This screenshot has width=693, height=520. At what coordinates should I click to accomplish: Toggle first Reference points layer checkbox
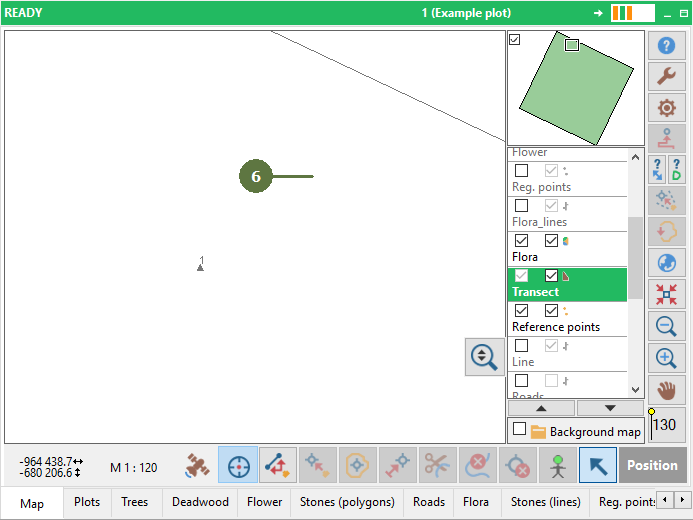[x=521, y=311]
